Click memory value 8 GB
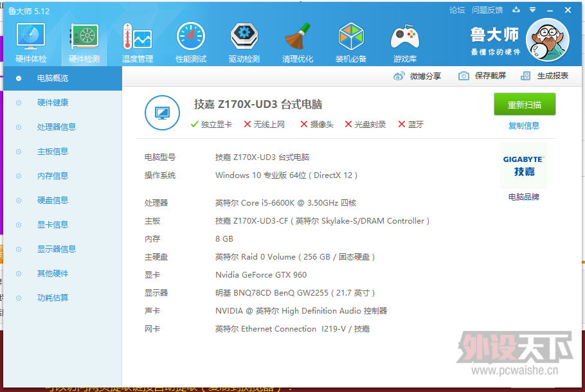Image resolution: width=585 pixels, height=392 pixels. 224,239
